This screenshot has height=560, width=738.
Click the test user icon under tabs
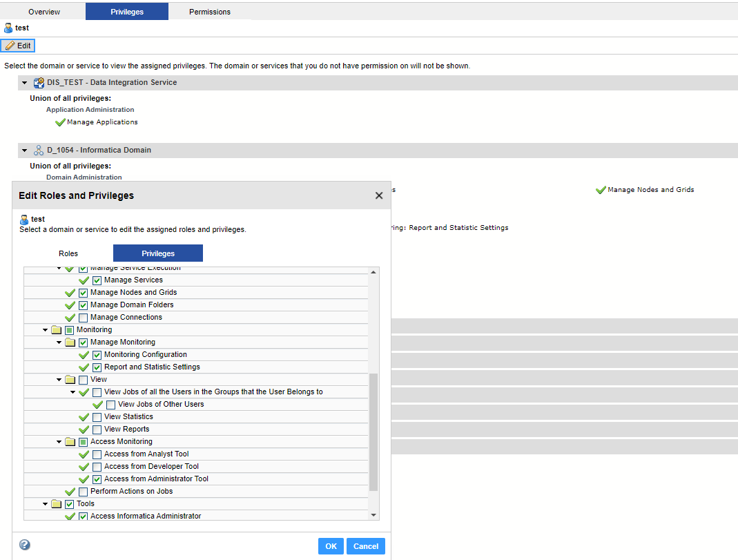[8, 28]
